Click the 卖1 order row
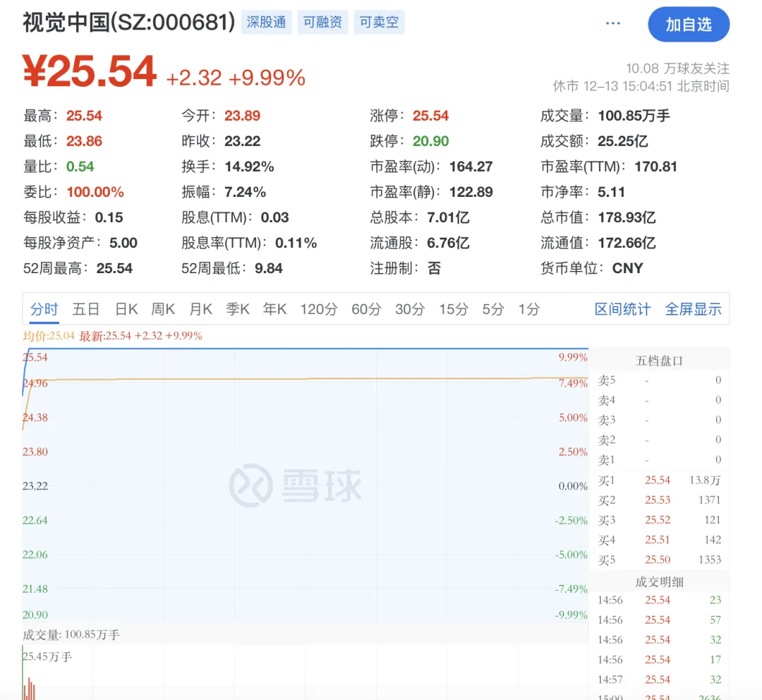This screenshot has width=762, height=700. 660,460
